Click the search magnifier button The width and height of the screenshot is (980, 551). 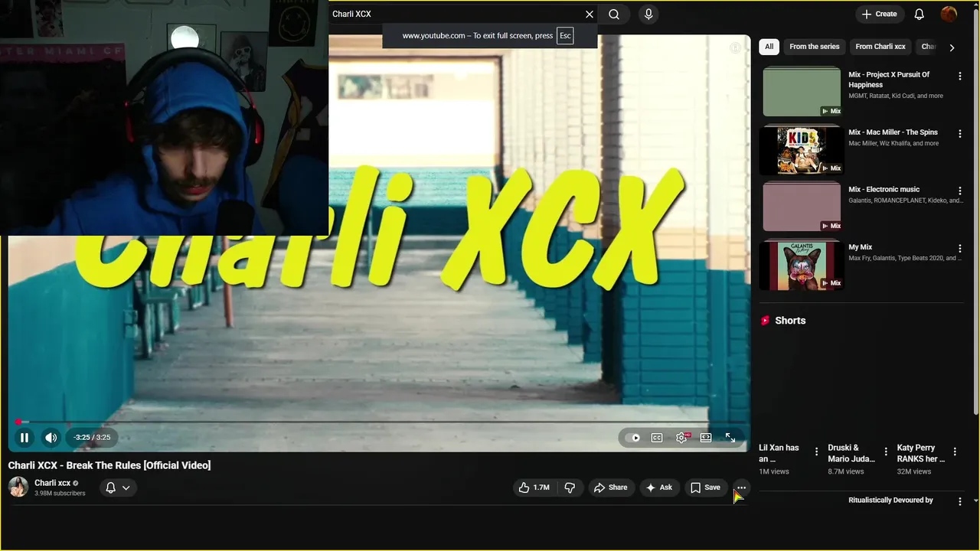pos(614,14)
